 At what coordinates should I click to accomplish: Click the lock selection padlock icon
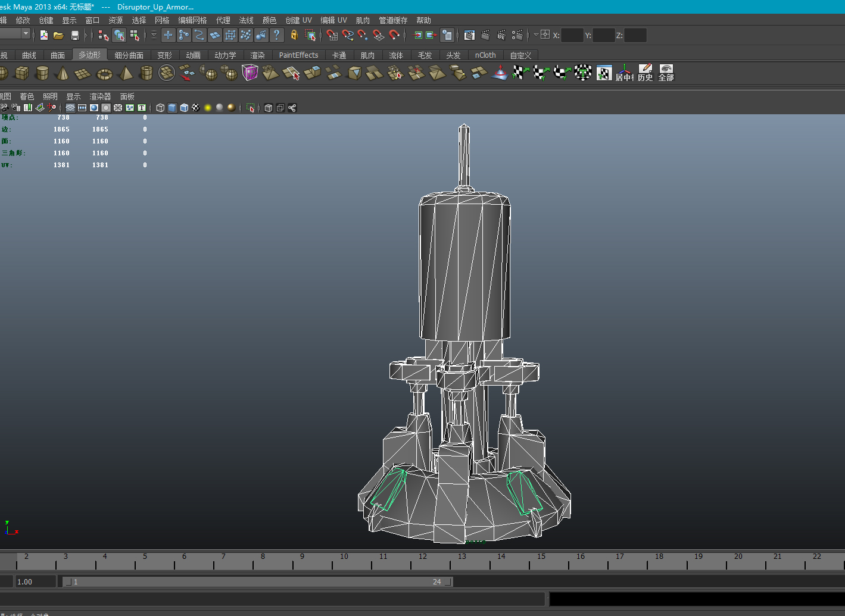294,36
